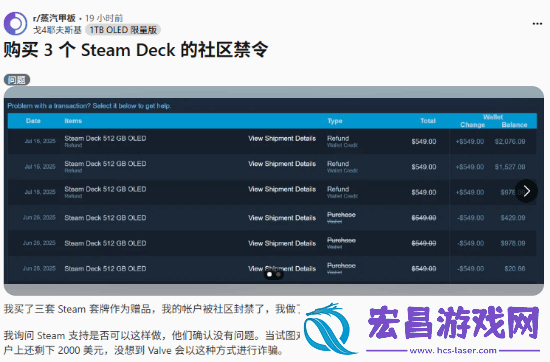Go to next image with arrow button
The height and width of the screenshot is (362, 550).
coord(526,191)
